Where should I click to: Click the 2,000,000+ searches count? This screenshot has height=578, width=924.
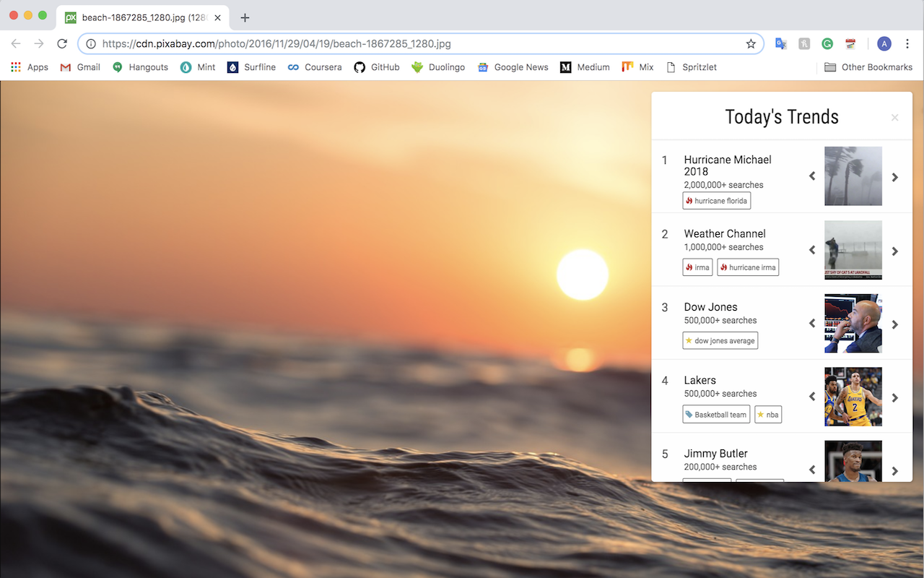(724, 185)
